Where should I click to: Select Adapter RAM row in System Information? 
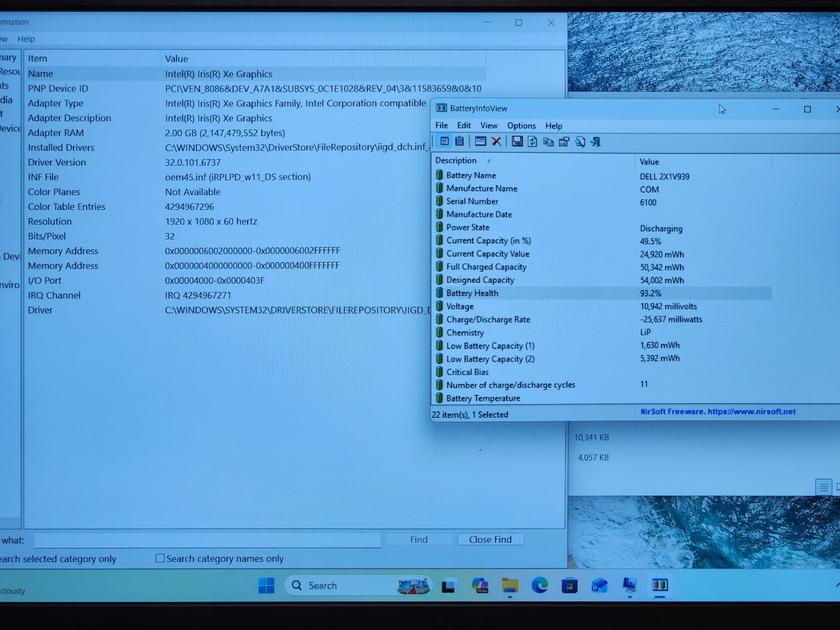227,133
